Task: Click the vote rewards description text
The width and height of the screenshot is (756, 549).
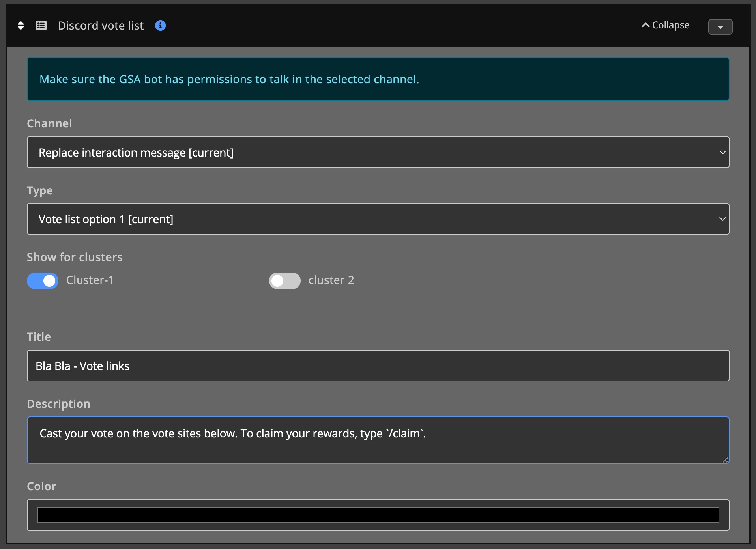Action: (232, 433)
